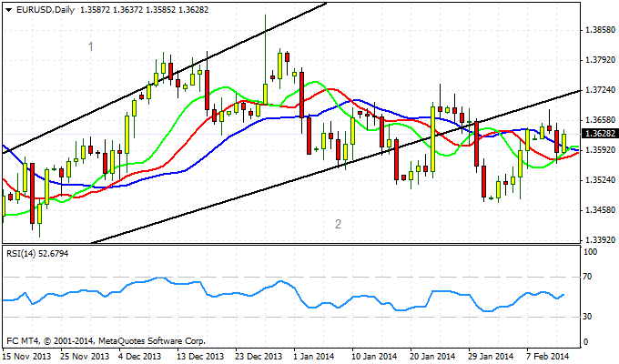Click the 20 Jan 2014 date label
The image size is (619, 364).
point(433,357)
